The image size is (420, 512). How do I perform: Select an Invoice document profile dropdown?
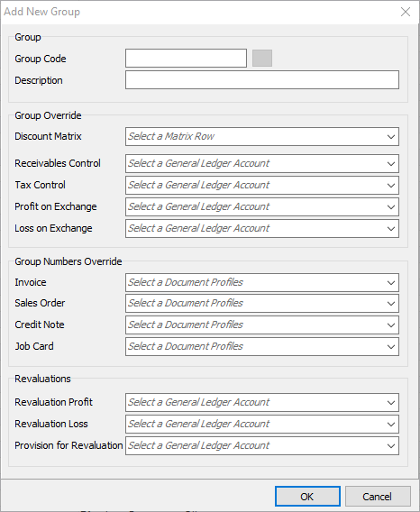pyautogui.click(x=262, y=282)
